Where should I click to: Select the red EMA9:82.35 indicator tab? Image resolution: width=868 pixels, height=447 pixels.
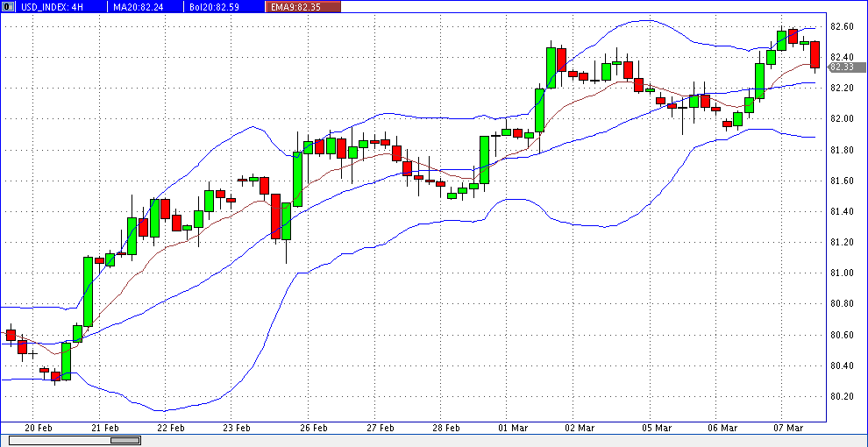[302, 7]
